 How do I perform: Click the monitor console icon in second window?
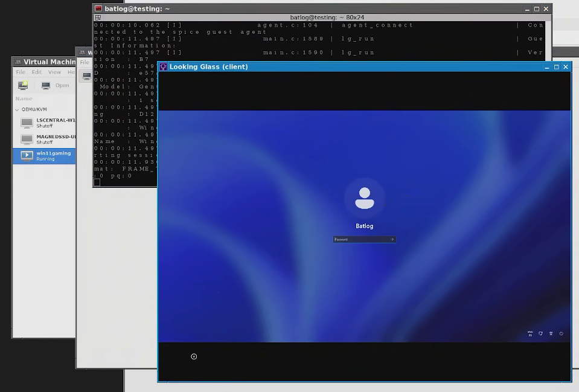pyautogui.click(x=87, y=76)
